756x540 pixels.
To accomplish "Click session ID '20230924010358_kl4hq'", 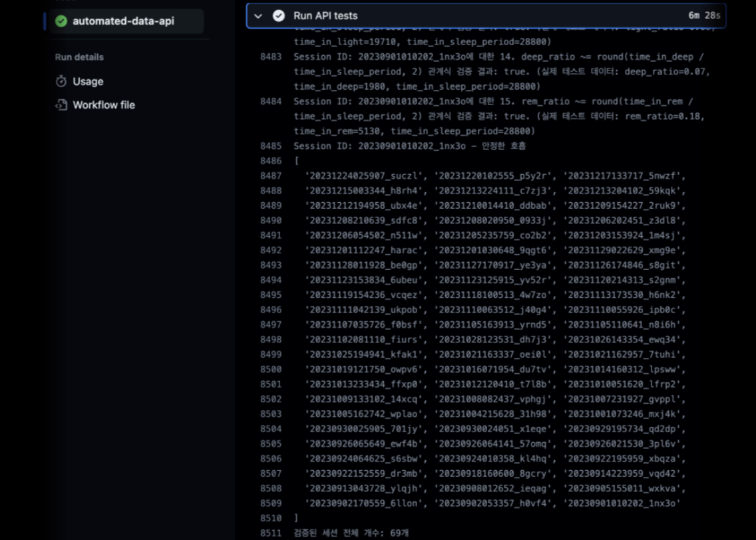I will coord(492,459).
